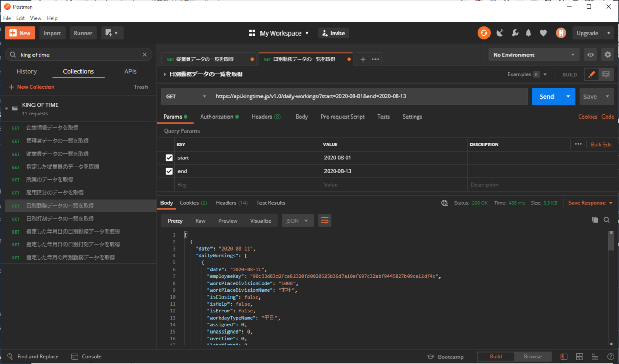Open the comments icon beside the pencil
Screen dimensions: 619x364
[606, 74]
